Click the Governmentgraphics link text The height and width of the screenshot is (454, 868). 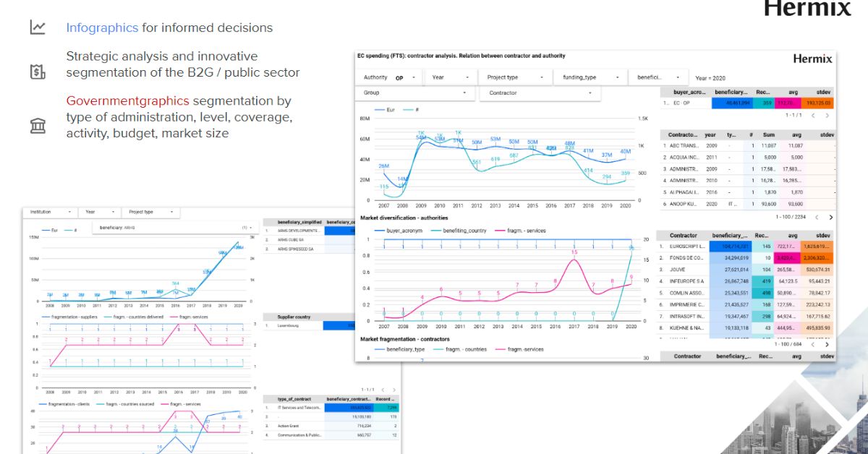click(127, 100)
